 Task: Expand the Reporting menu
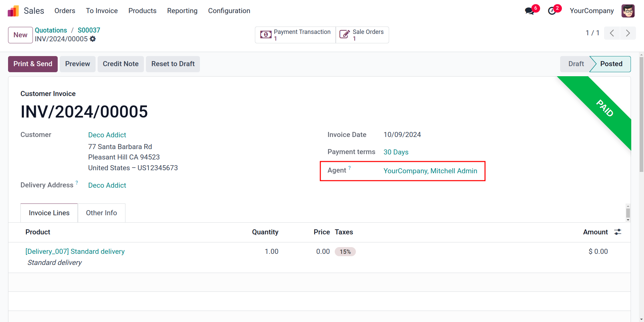(x=182, y=11)
